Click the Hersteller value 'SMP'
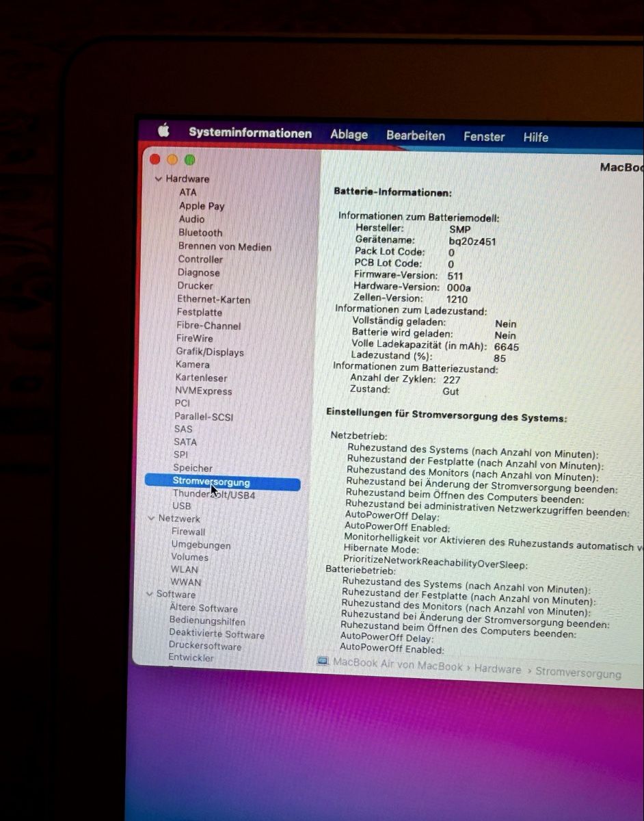The width and height of the screenshot is (644, 821). click(459, 229)
